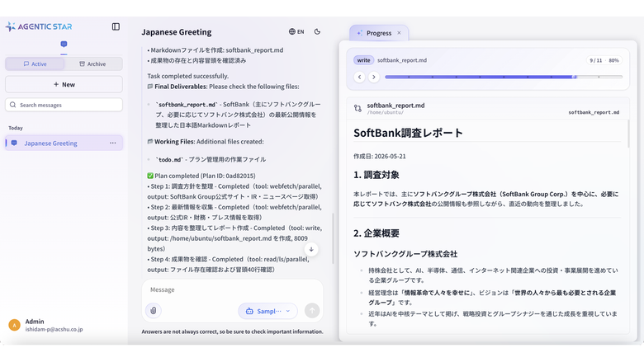Focus the Search messages field
This screenshot has width=644, height=362.
64,105
